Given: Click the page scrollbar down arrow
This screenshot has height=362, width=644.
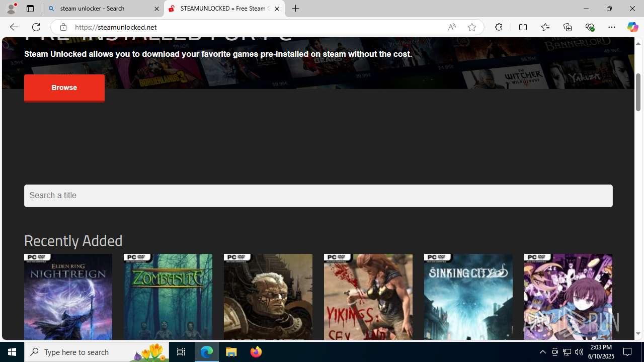Looking at the screenshot, I should [x=638, y=334].
